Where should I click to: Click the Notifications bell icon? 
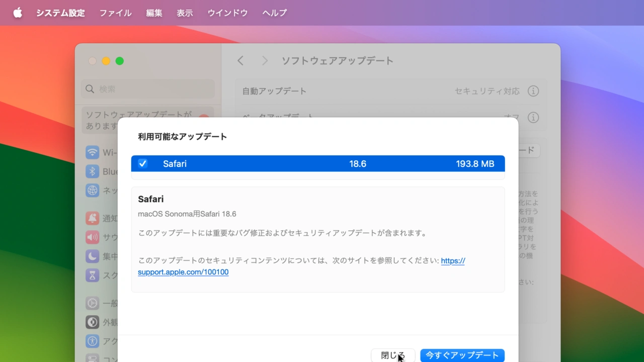pyautogui.click(x=92, y=218)
